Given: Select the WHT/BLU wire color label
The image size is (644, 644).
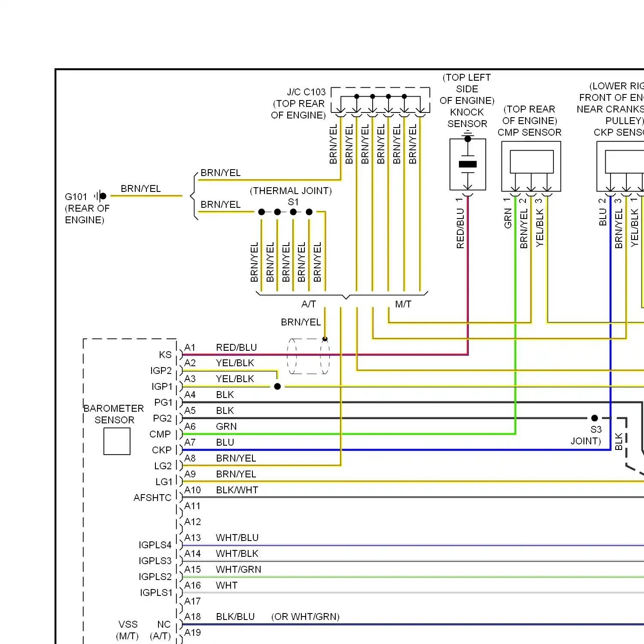Looking at the screenshot, I should (x=237, y=538).
